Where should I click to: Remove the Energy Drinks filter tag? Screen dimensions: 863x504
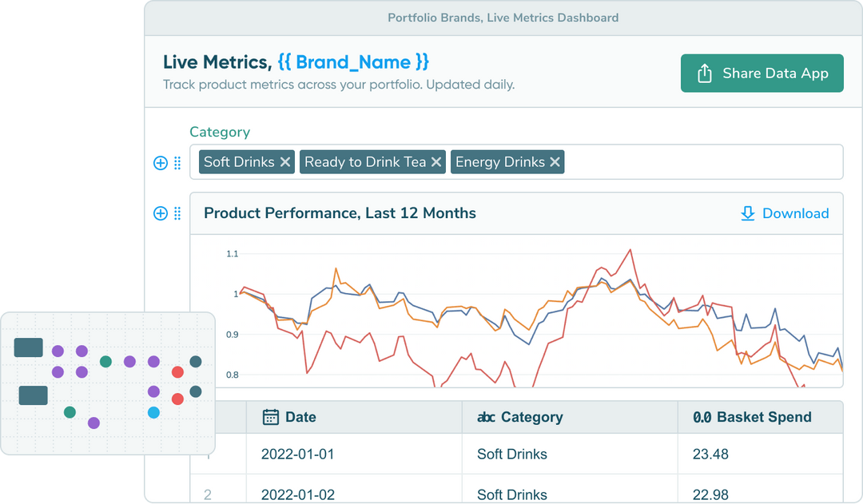555,161
